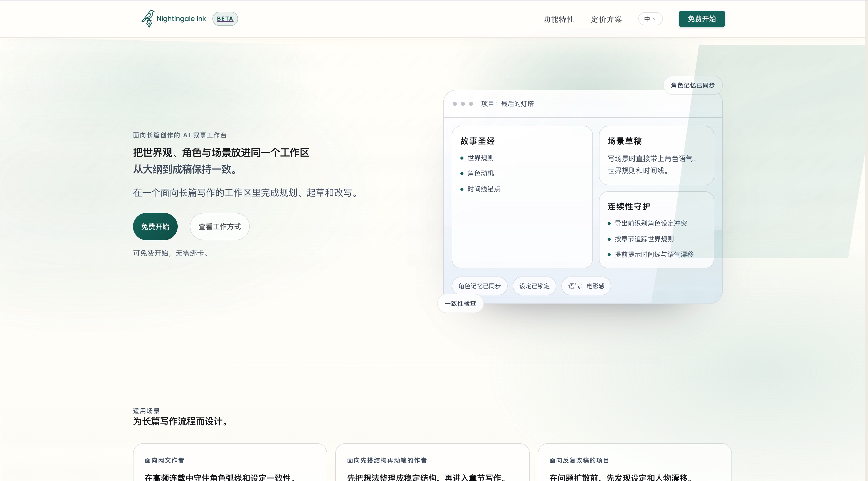Click the middle window dot in the mockup
868x481 pixels.
[463, 104]
